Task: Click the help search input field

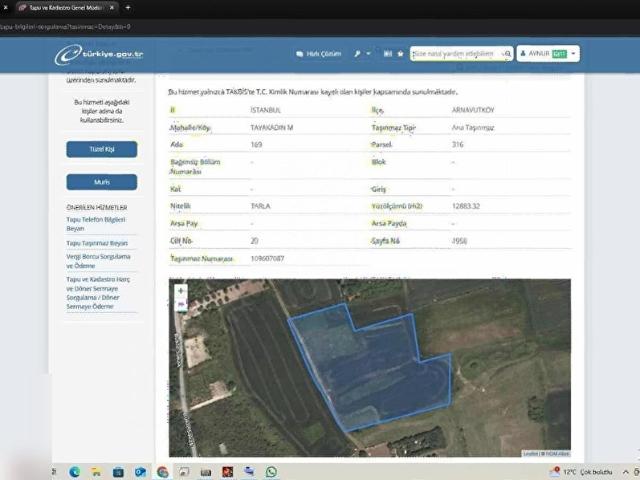Action: coord(455,54)
